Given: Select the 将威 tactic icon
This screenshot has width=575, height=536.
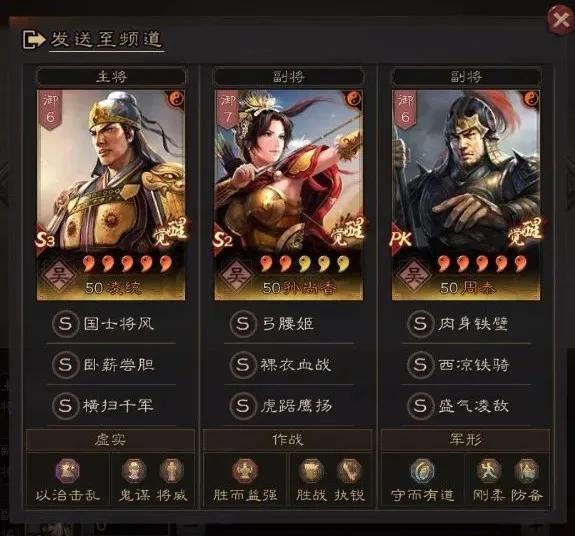Looking at the screenshot, I should click(172, 470).
